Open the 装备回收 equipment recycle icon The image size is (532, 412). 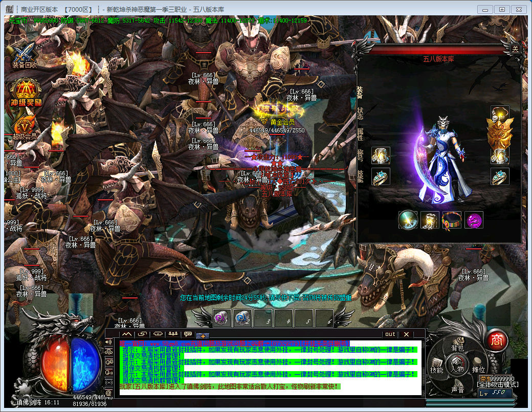25,55
